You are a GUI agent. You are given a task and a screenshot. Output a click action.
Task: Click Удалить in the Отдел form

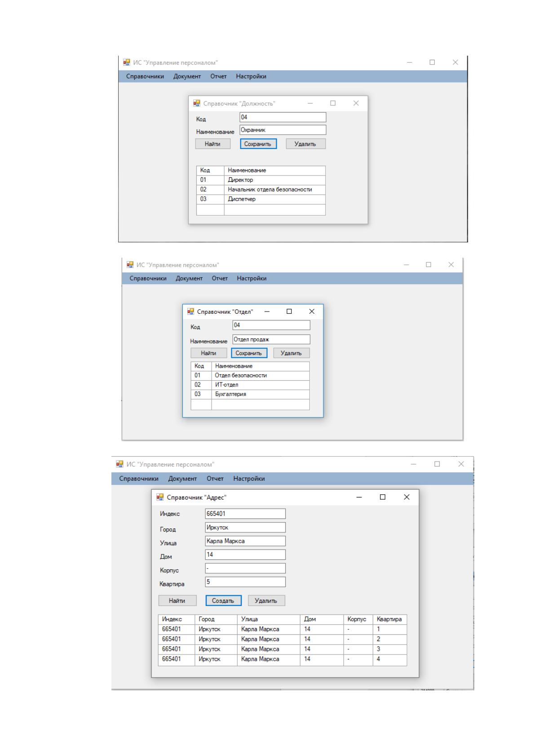[x=292, y=353]
